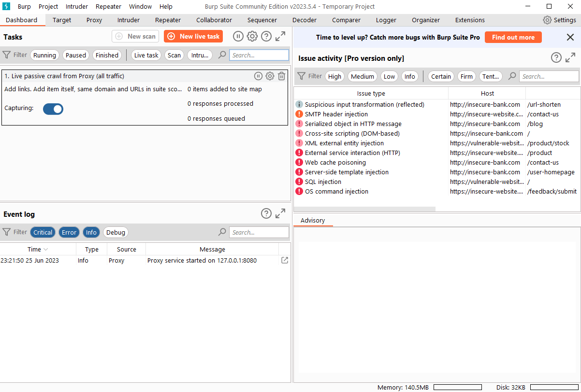This screenshot has width=581, height=392.
Task: Toggle the Capturing switch off
Action: [53, 109]
